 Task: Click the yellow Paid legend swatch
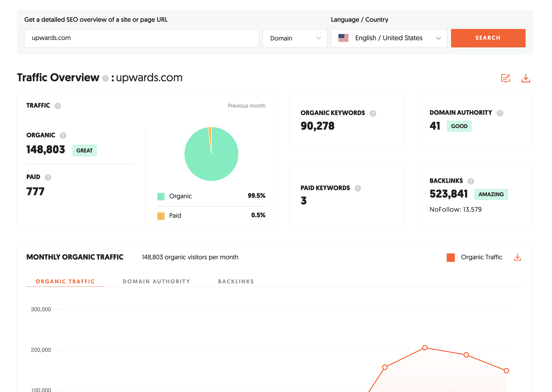pyautogui.click(x=161, y=216)
